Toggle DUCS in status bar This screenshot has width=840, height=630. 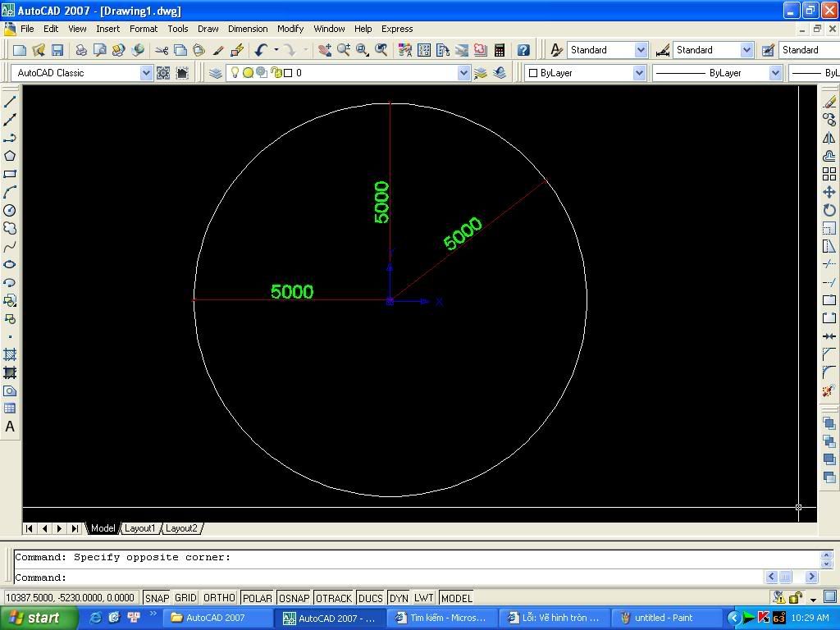coord(370,598)
